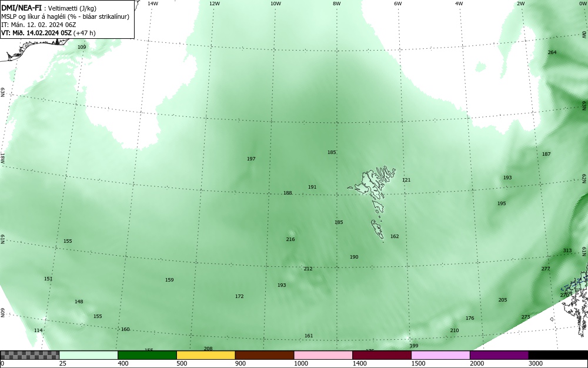This screenshot has height=368, width=588.
Task: Select the 'IT: Mán. 12. 02. 2024 06Z' line
Action: [x=39, y=25]
